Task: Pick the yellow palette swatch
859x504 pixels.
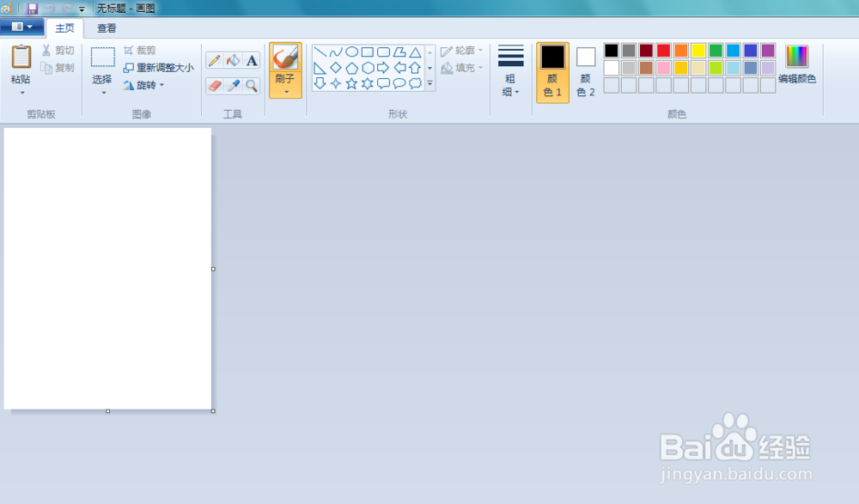Action: pos(698,51)
